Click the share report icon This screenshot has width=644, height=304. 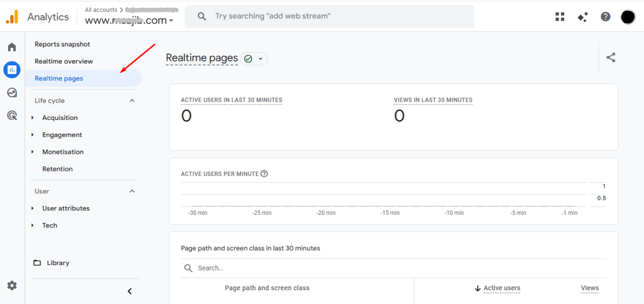point(611,58)
